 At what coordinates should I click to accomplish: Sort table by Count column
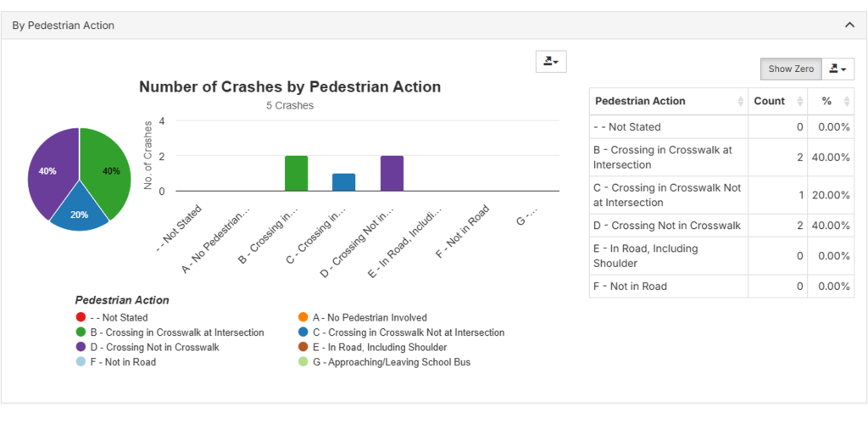(777, 101)
